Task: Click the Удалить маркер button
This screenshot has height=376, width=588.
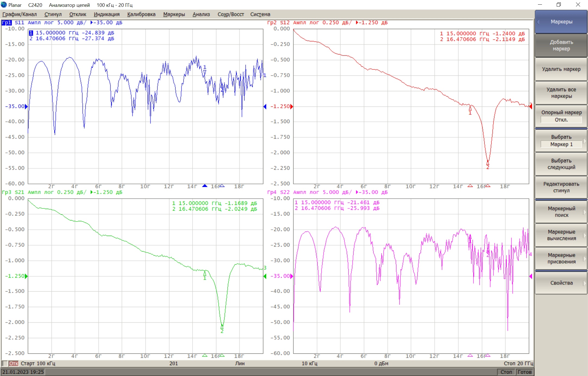Action: [561, 69]
